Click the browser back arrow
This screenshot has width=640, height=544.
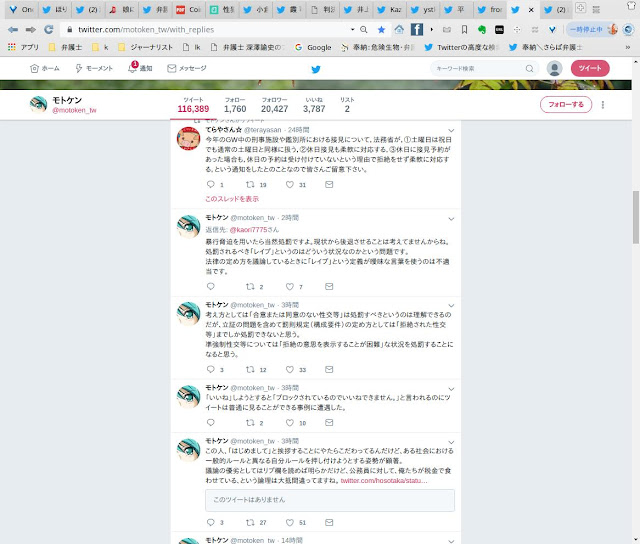13,29
